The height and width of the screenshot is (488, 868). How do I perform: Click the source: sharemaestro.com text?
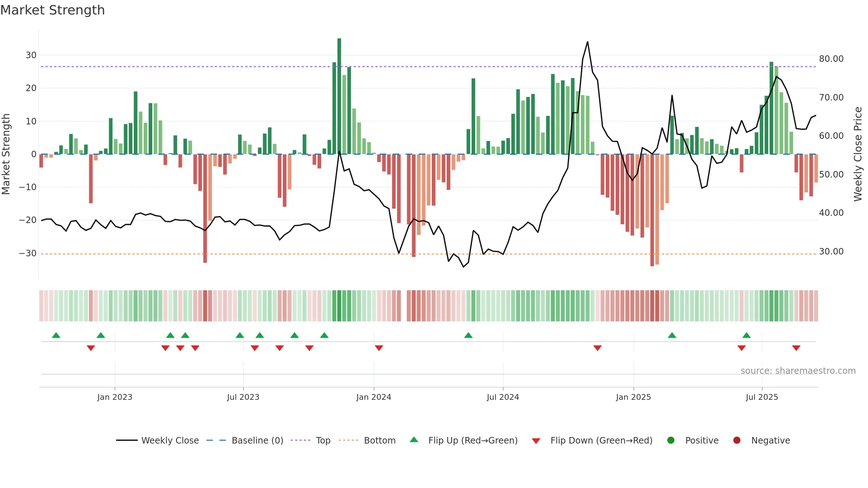click(x=798, y=371)
